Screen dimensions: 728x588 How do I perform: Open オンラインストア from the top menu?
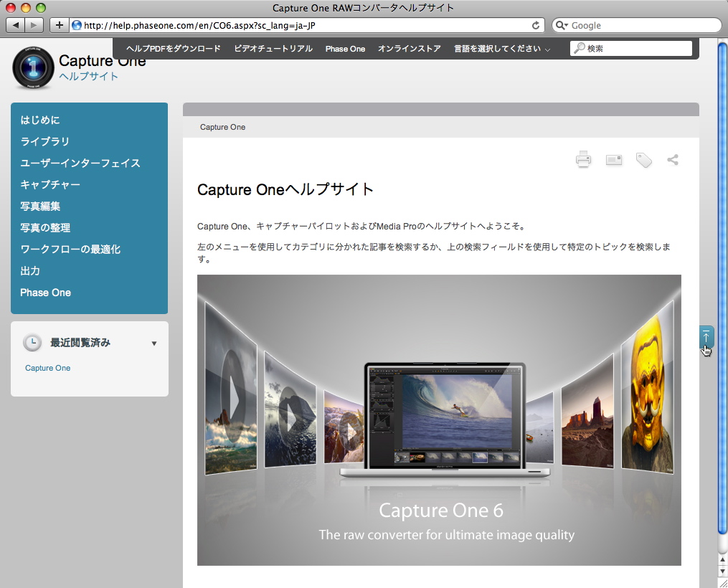point(409,48)
